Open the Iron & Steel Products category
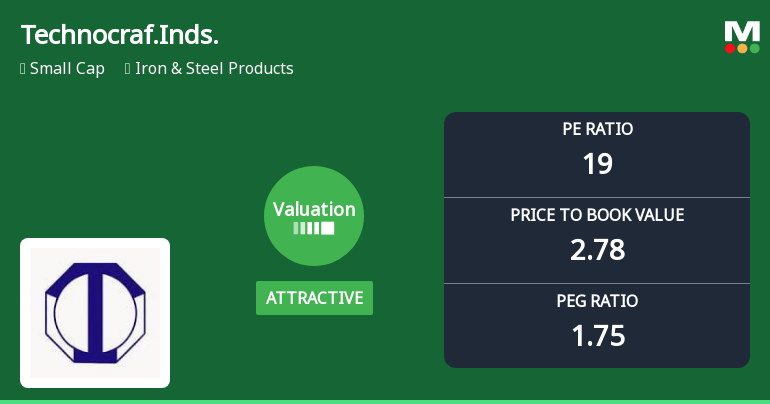The height and width of the screenshot is (404, 770). (x=216, y=69)
